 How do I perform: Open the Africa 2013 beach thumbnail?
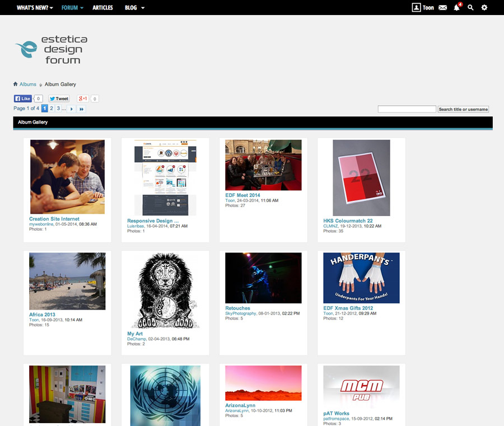point(67,281)
